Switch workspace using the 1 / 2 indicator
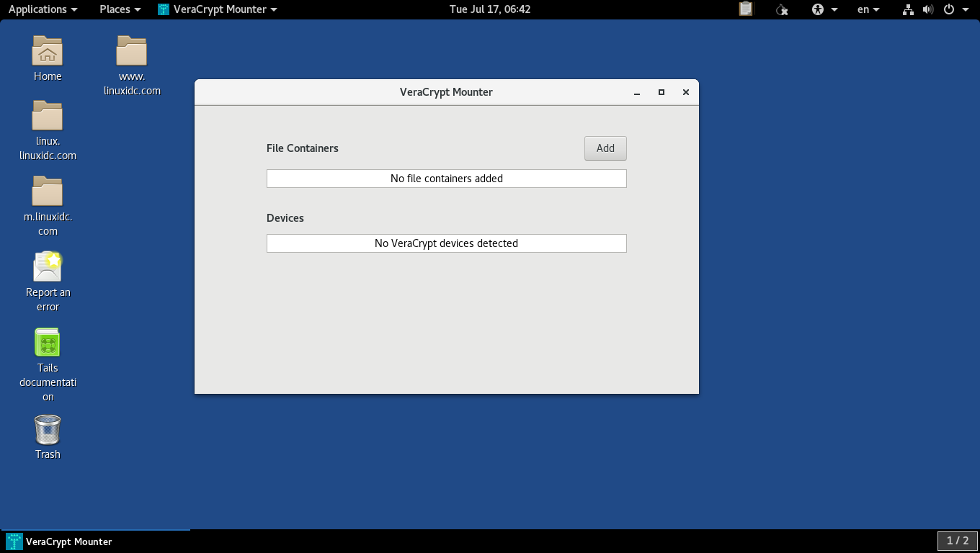 click(958, 541)
